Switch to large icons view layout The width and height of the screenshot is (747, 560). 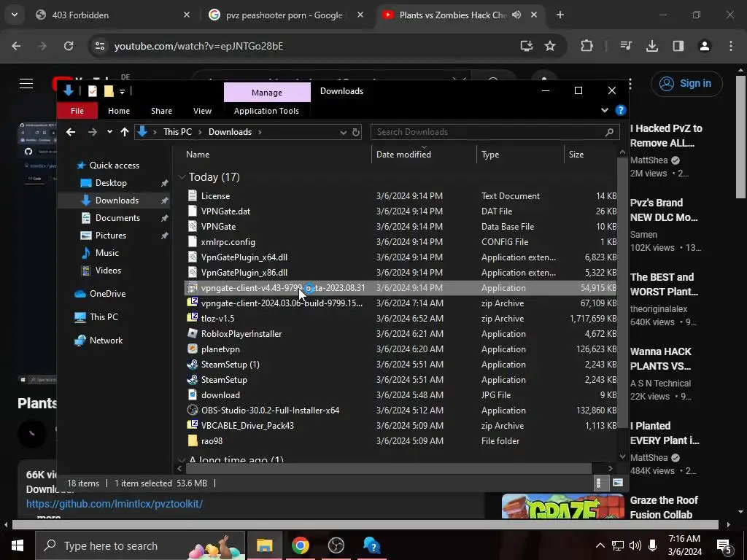pyautogui.click(x=617, y=483)
